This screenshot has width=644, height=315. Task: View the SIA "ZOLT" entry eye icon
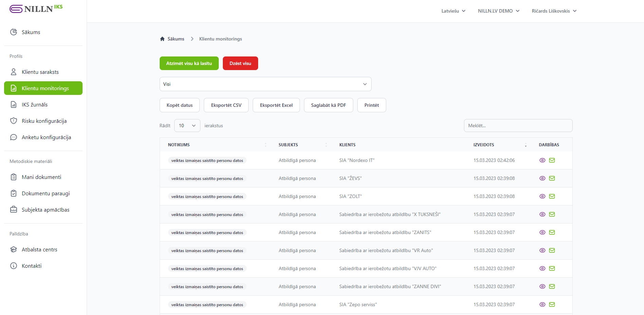(542, 196)
